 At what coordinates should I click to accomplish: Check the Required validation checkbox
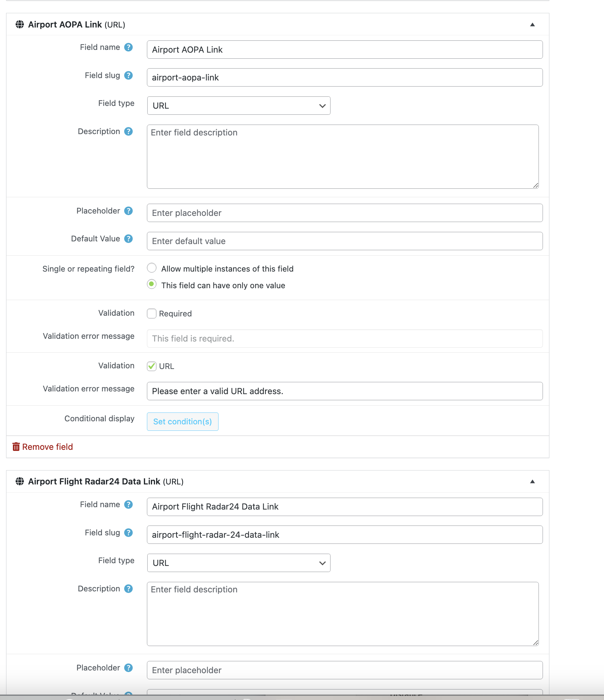point(152,313)
